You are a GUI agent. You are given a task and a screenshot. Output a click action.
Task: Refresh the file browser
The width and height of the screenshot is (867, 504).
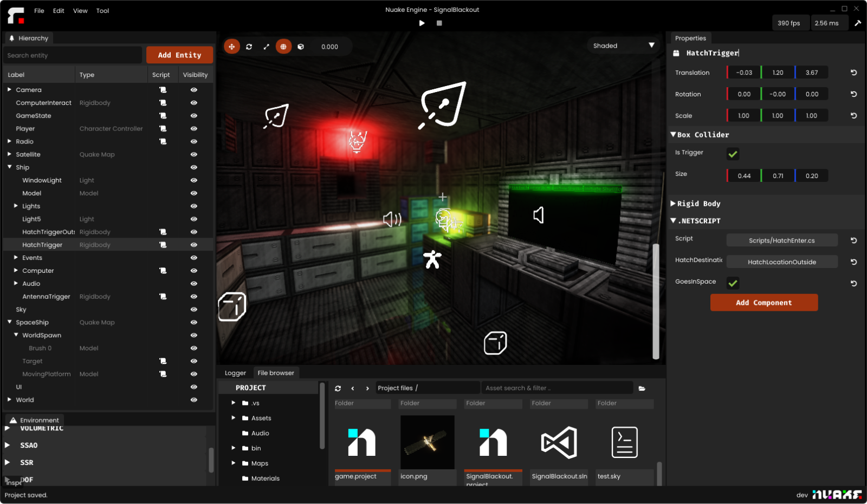[x=338, y=388]
